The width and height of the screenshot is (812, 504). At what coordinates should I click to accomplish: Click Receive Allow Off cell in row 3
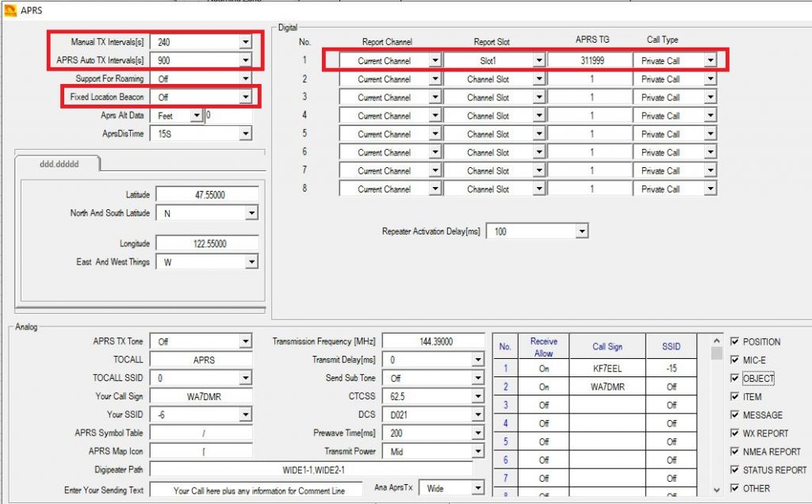point(544,405)
